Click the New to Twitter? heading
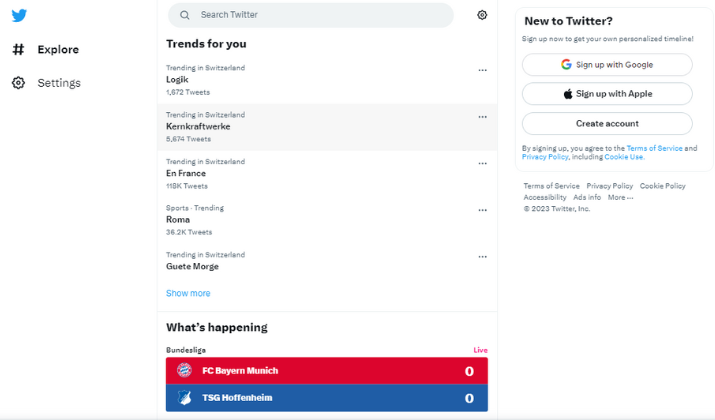This screenshot has width=715, height=420. click(x=568, y=21)
